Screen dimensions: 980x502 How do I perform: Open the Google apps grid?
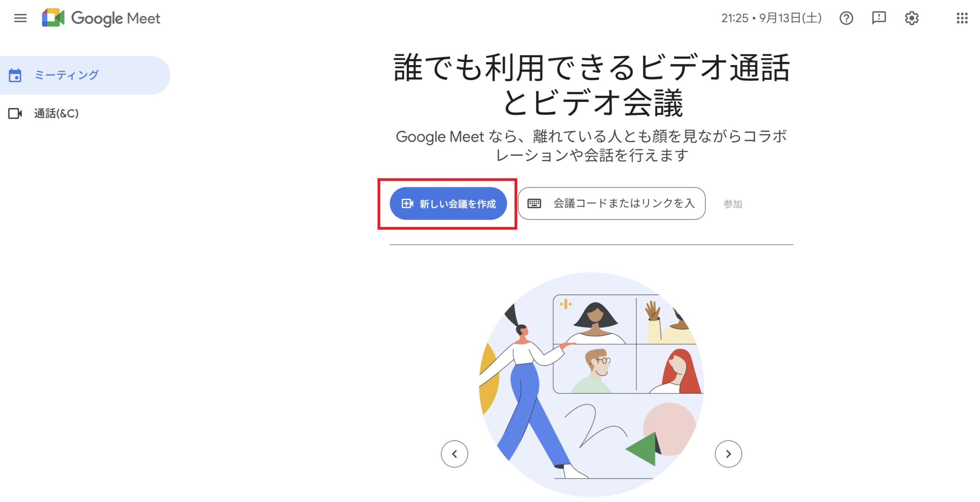coord(962,18)
